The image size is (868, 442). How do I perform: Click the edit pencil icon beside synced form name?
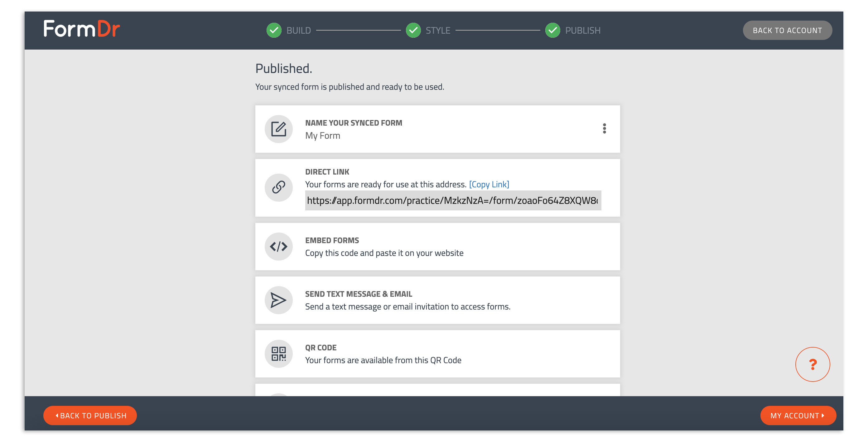(278, 129)
